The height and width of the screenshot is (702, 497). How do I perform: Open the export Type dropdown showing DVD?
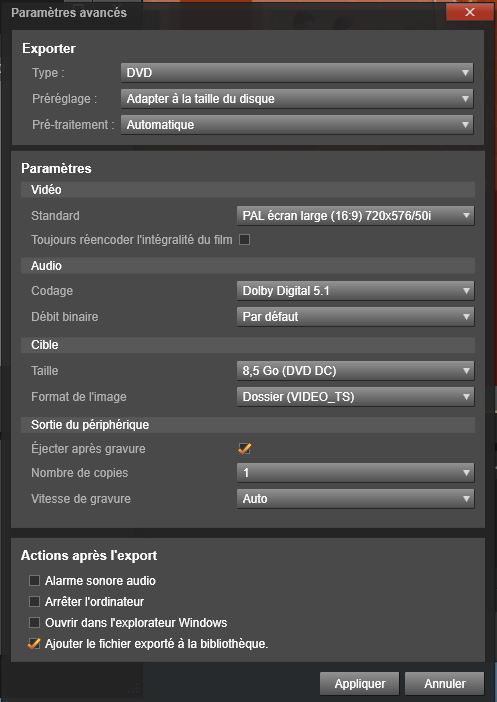(x=297, y=73)
